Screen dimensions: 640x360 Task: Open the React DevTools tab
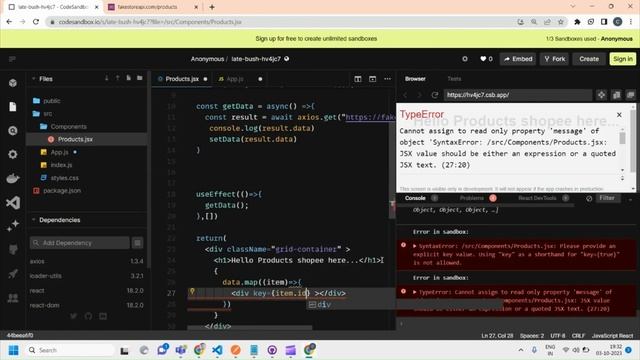[537, 198]
